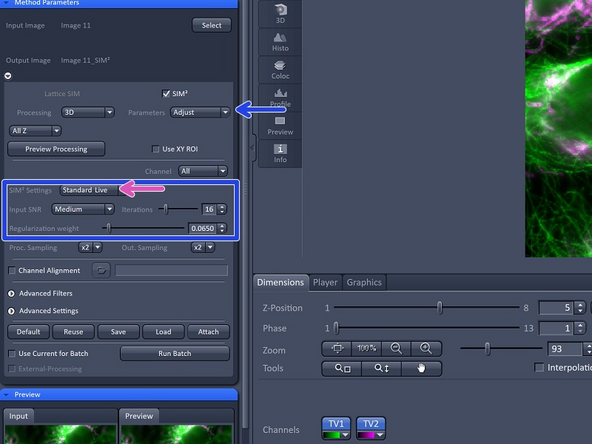The height and width of the screenshot is (444, 592).
Task: Open the Input SNR Medium dropdown
Action: point(83,209)
